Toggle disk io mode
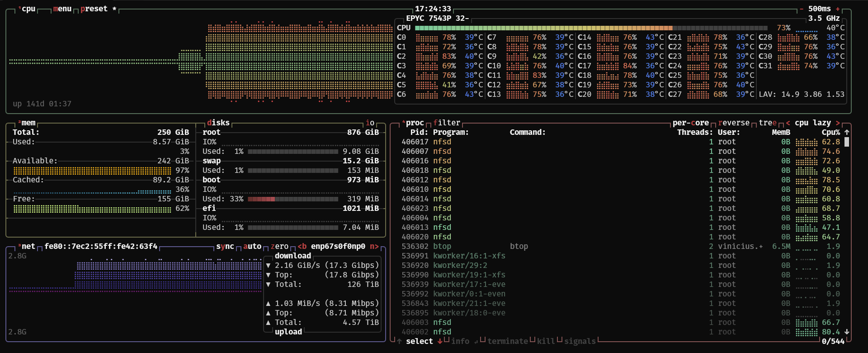This screenshot has width=868, height=353. [370, 123]
